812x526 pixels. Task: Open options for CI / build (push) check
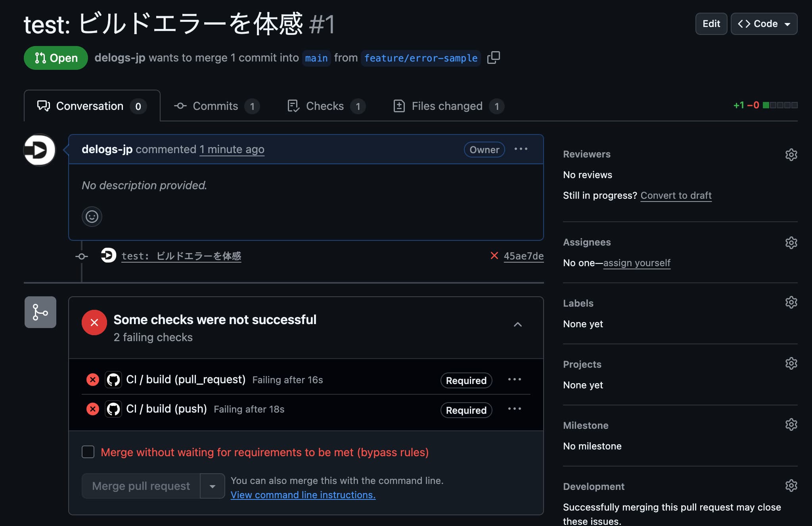514,409
